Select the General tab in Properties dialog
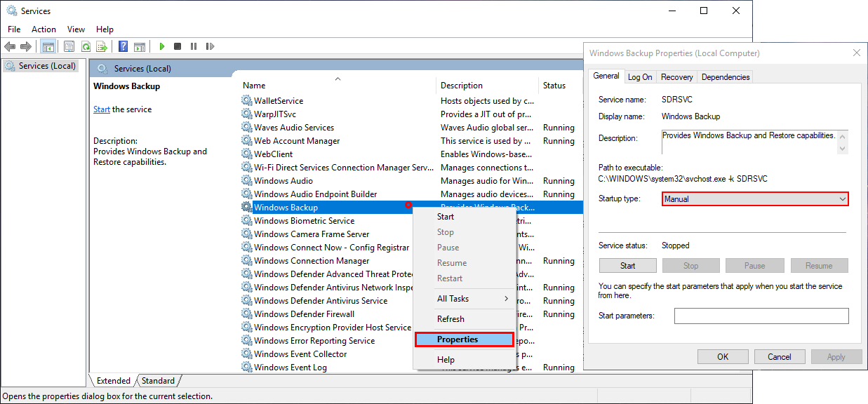 point(606,76)
